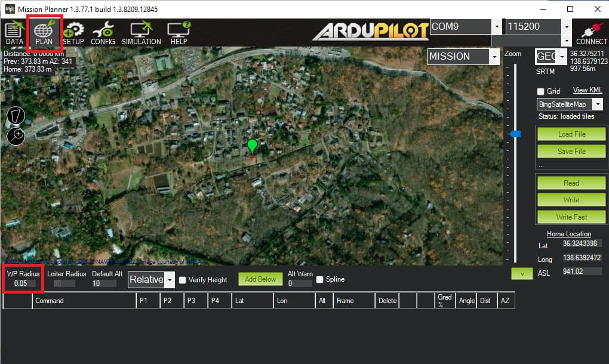Launch the SIMULATION screen
This screenshot has width=609, height=364.
[x=142, y=33]
